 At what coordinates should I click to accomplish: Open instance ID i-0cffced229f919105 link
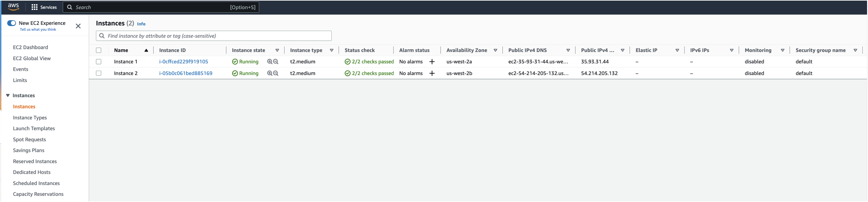pos(184,62)
